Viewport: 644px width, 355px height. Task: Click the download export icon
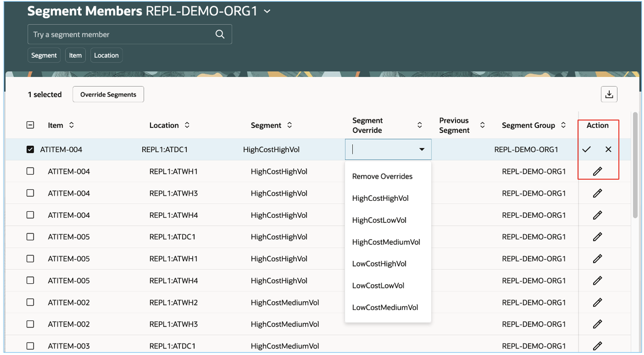[609, 94]
